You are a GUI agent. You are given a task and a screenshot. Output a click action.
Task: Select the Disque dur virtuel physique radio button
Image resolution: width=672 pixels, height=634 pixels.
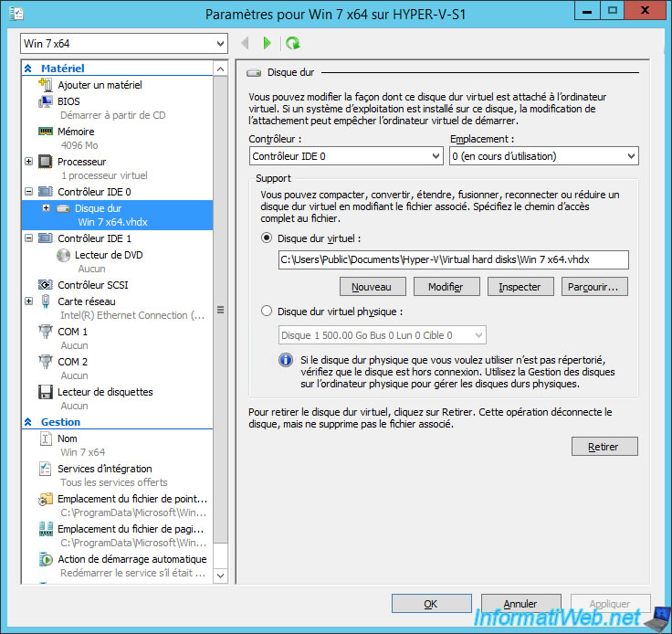point(267,311)
